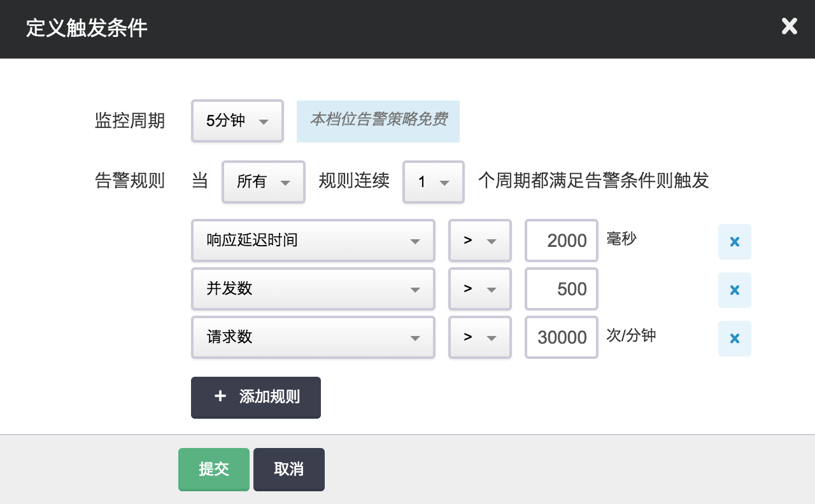
Task: Open the 监控周期 5分钟 dropdown
Action: (x=237, y=121)
